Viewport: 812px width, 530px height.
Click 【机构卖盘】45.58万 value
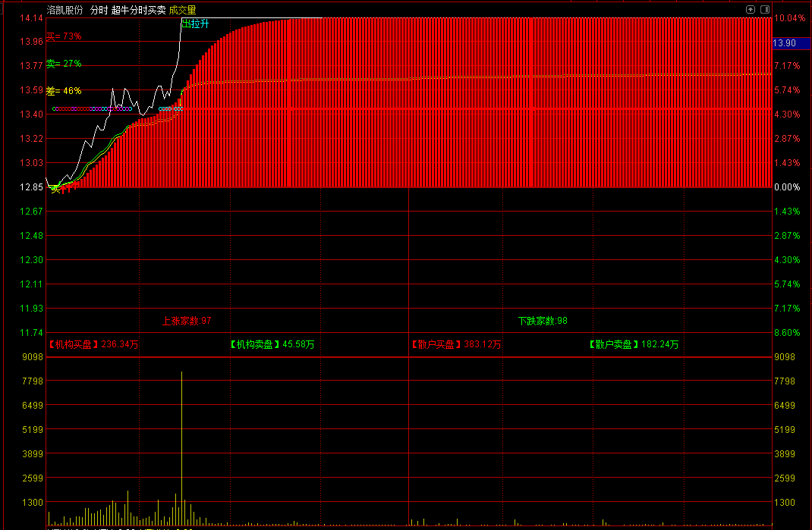pyautogui.click(x=272, y=344)
